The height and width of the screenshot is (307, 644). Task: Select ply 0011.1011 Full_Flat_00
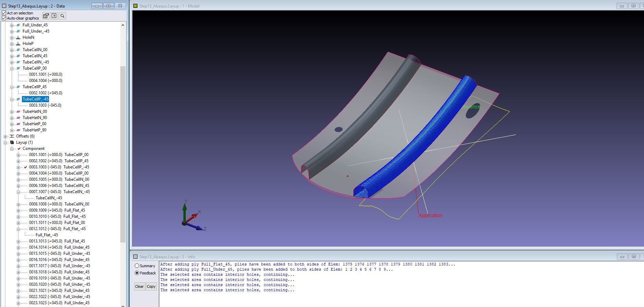pyautogui.click(x=57, y=223)
